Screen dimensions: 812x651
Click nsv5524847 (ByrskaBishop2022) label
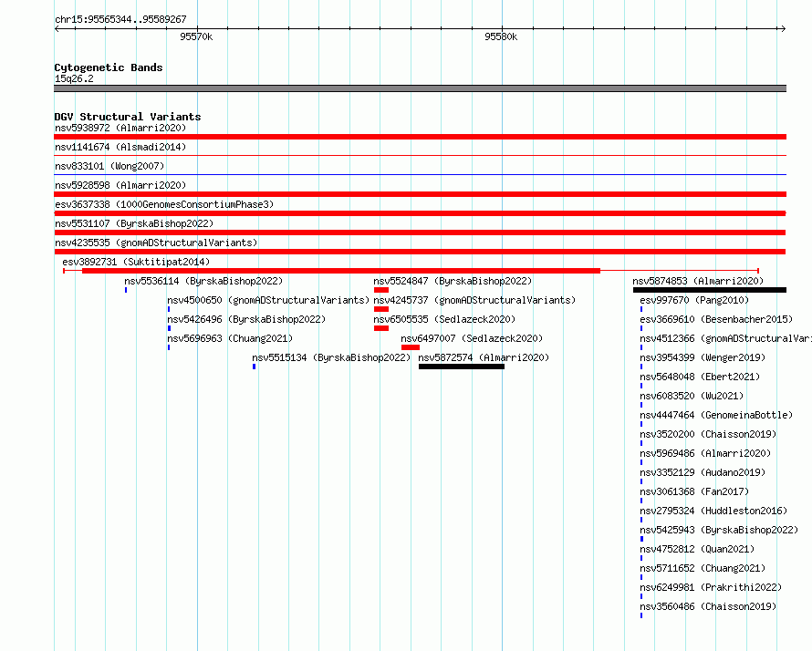pos(453,281)
